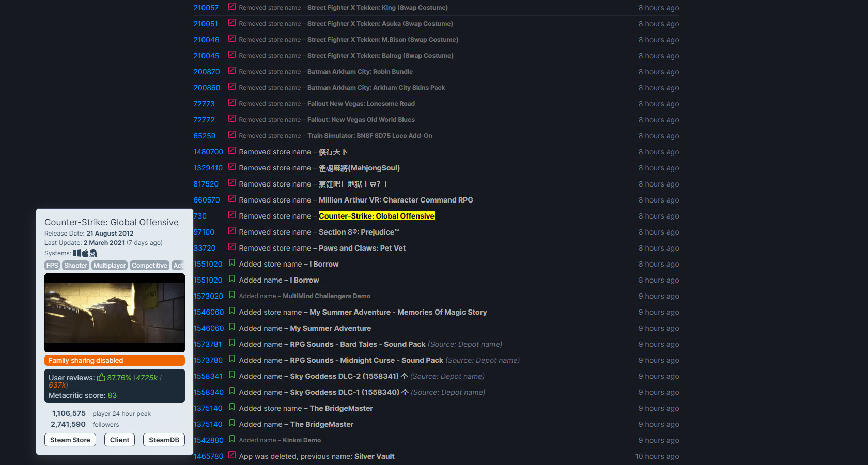Click the removed-name icon beside Street Fighter X Tekken: King
The height and width of the screenshot is (465, 868).
[x=232, y=7]
